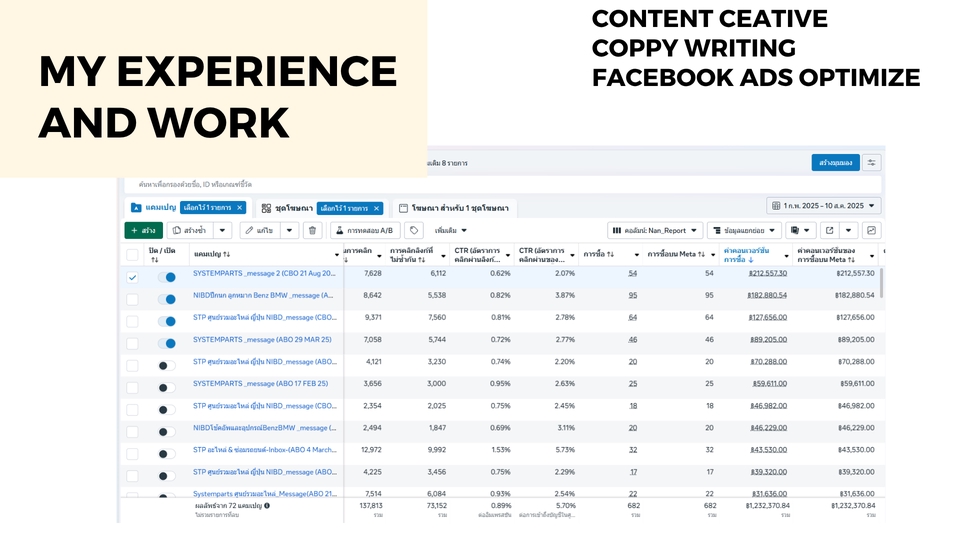Tick the select-all checkbox in table header

pos(132,254)
